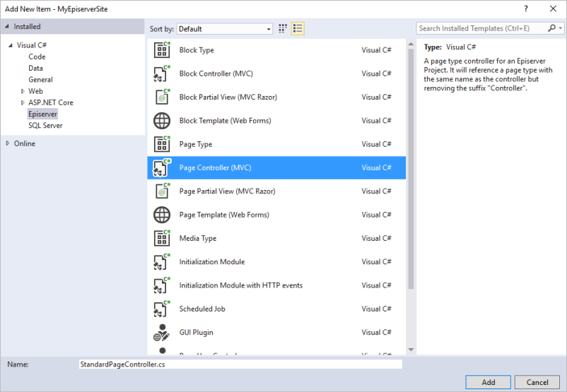Switch to small icons grid view

pyautogui.click(x=283, y=28)
